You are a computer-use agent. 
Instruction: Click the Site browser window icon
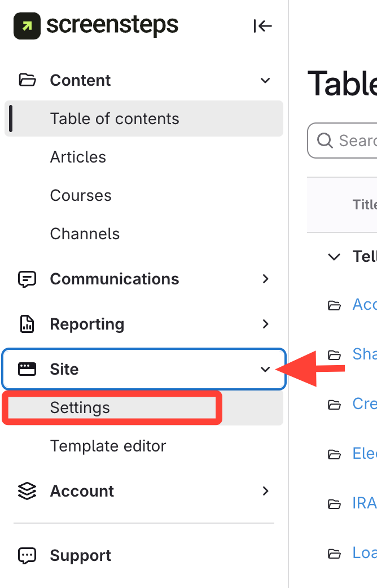27,369
